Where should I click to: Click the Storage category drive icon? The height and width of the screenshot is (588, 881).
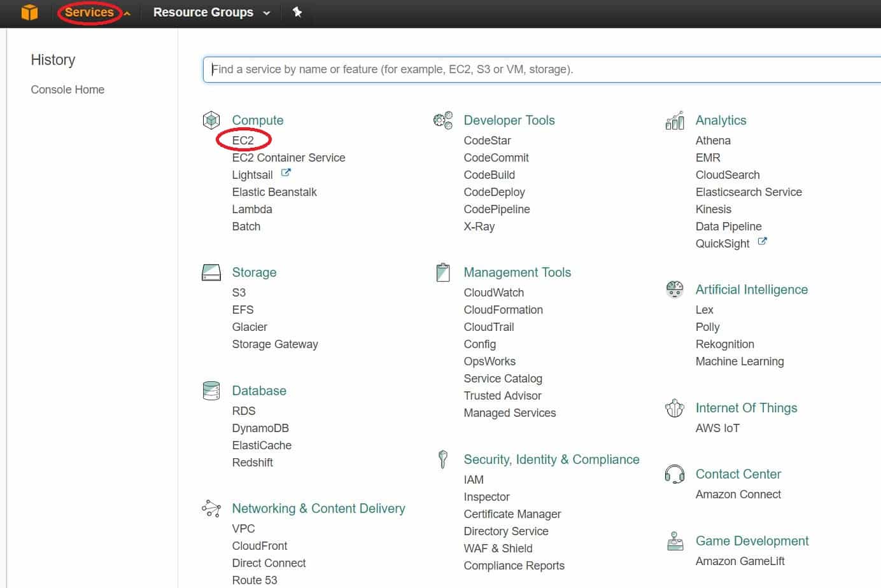[211, 272]
